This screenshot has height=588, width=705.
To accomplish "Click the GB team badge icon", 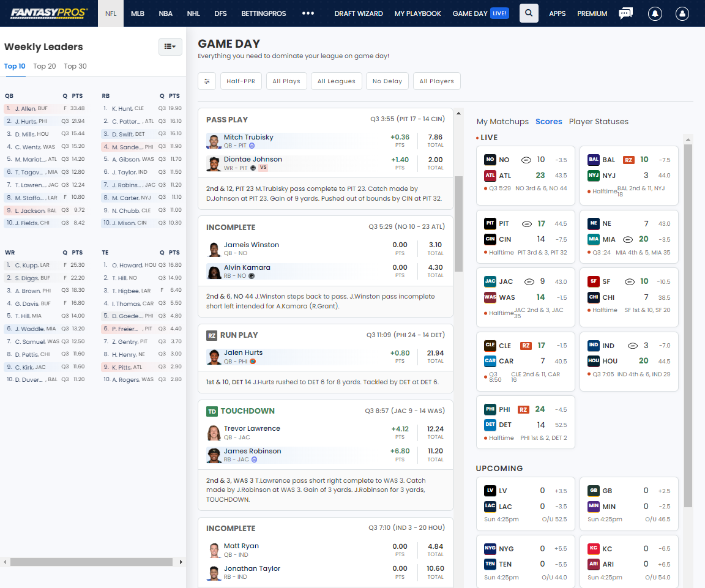I will click(x=594, y=491).
